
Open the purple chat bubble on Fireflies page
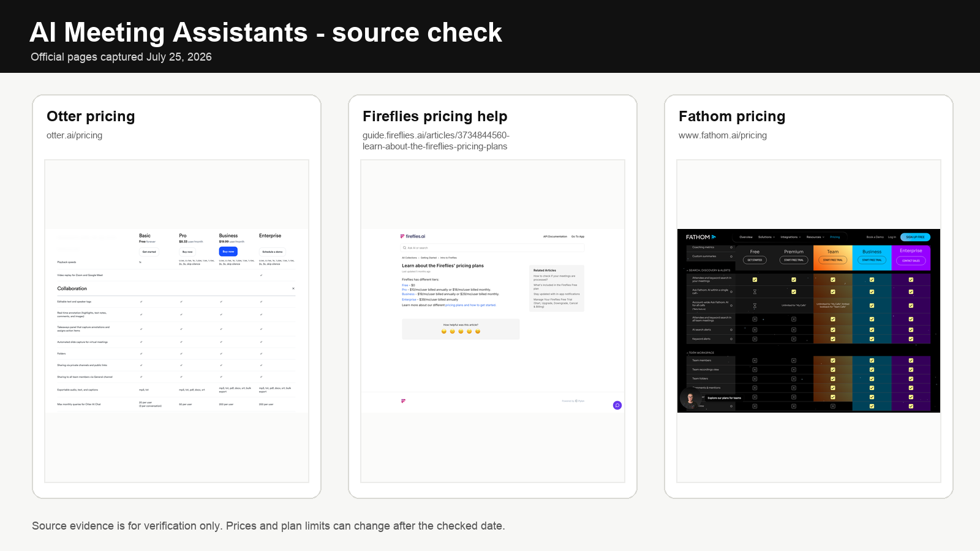click(617, 405)
